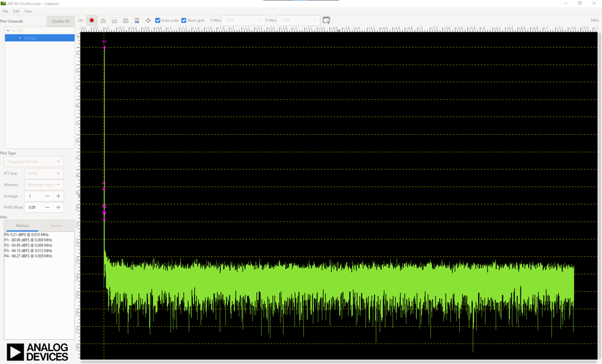
Task: Click the Y Max input field
Action: coord(233,21)
